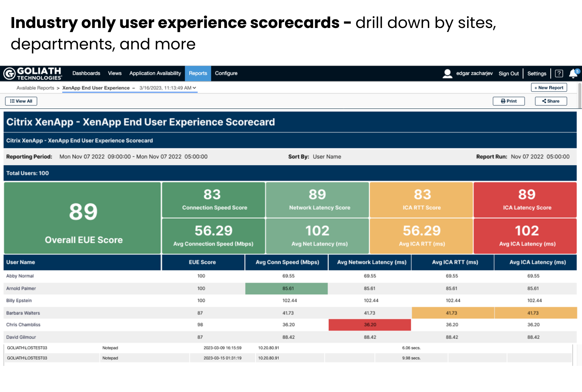Go to Application Availability

click(x=155, y=73)
